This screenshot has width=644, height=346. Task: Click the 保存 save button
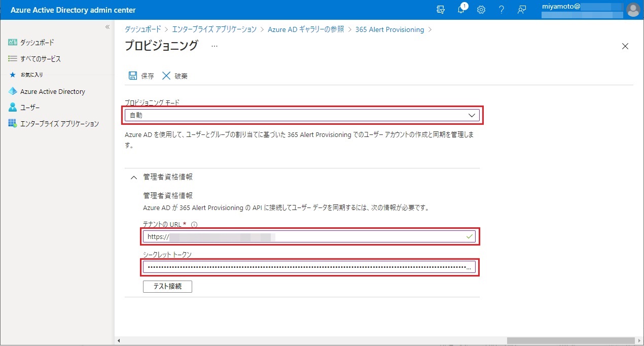click(141, 76)
